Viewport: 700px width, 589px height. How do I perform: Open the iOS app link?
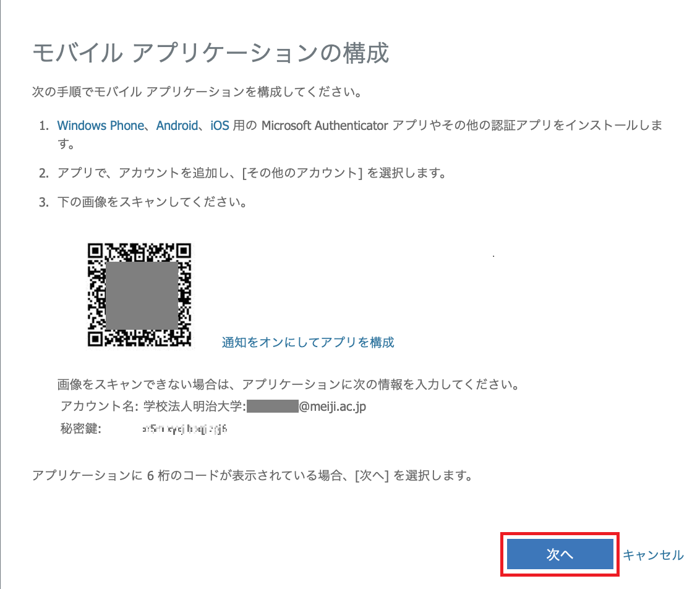pos(220,126)
